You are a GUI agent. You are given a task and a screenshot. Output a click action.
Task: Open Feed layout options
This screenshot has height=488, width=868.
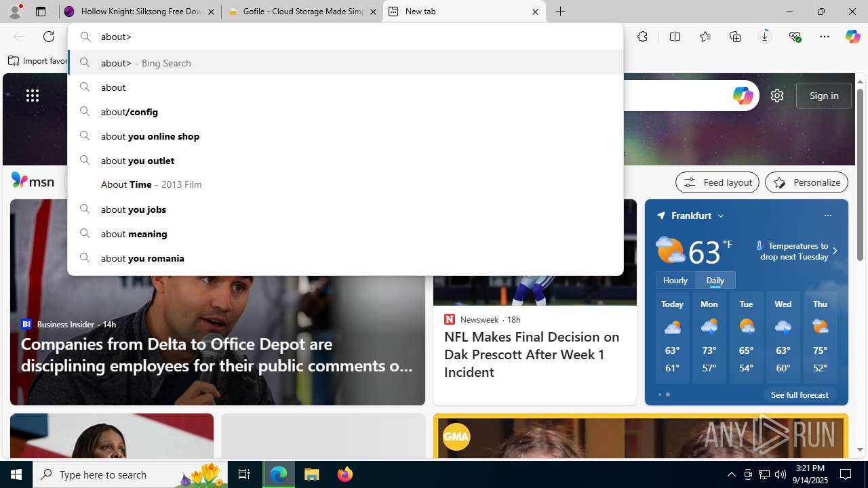(x=717, y=182)
